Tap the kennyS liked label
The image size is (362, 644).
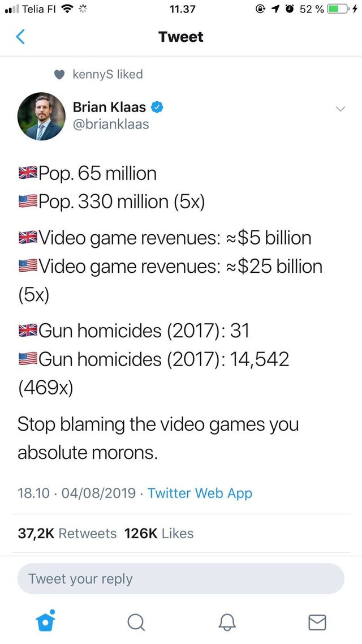click(x=107, y=74)
